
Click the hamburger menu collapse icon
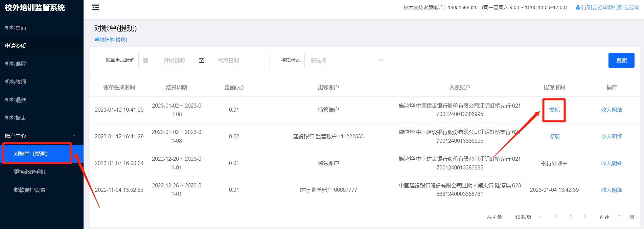coord(96,7)
